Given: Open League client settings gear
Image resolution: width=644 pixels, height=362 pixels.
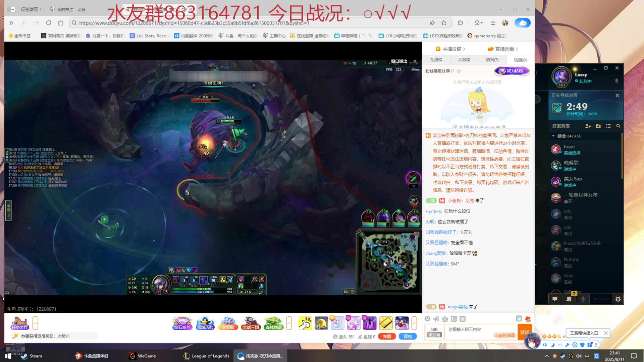Looking at the screenshot, I should click(x=606, y=68).
